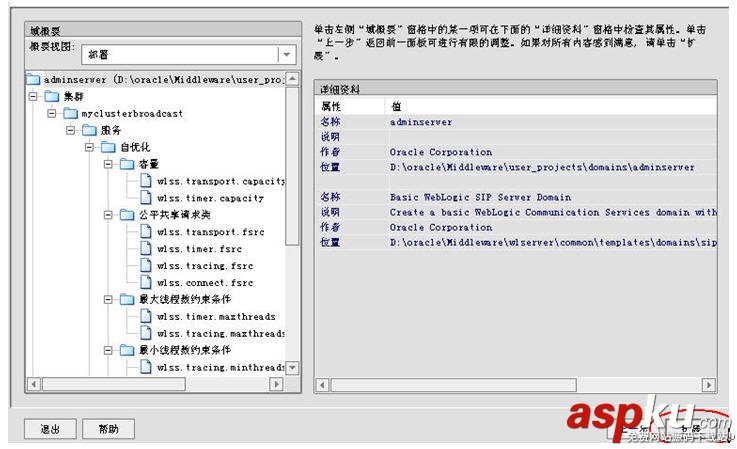Click the first Oracle Corporation author value
Viewport: 737px width, 449px height.
point(441,152)
